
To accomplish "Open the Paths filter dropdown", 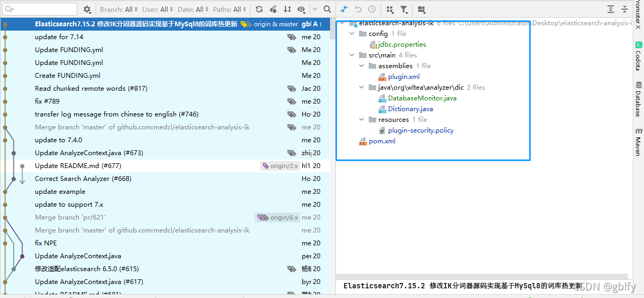I will [x=230, y=9].
